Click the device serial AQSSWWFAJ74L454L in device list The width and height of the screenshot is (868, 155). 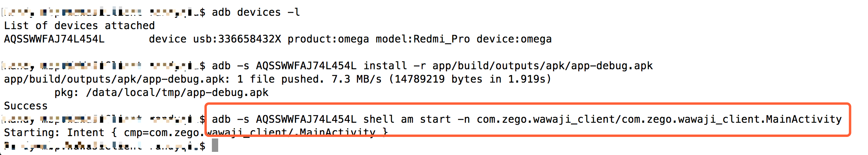pyautogui.click(x=54, y=39)
